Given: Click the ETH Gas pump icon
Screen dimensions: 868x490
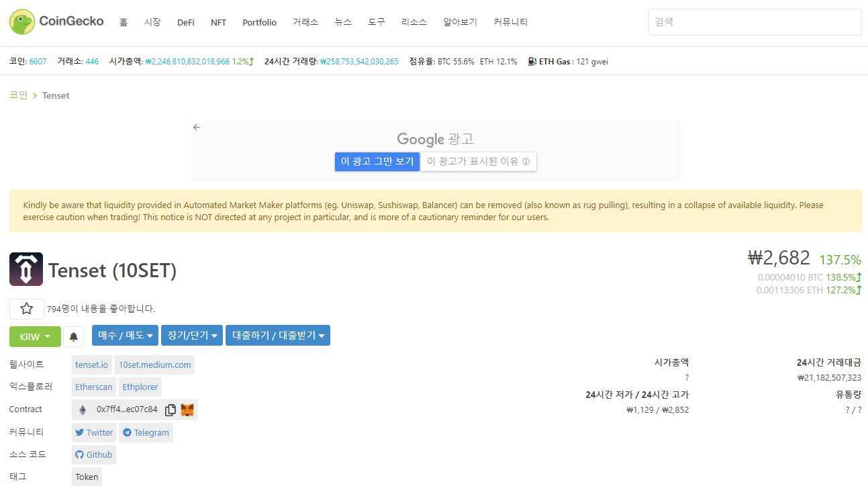Looking at the screenshot, I should [532, 61].
